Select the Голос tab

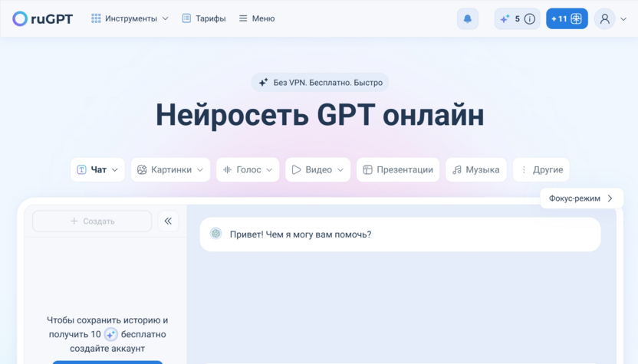pyautogui.click(x=248, y=169)
